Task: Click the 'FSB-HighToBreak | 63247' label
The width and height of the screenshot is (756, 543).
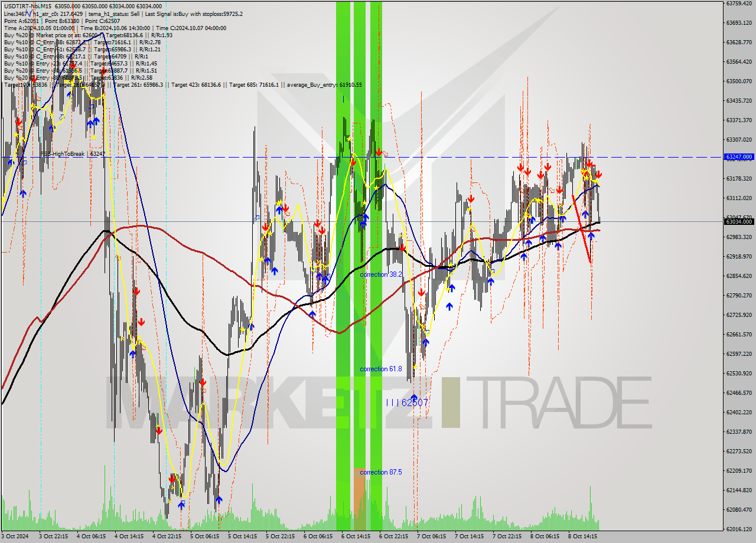Action: pyautogui.click(x=73, y=154)
